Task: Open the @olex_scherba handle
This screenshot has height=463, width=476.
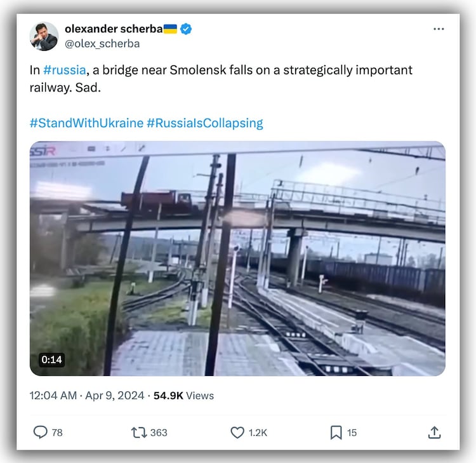Action: 102,43
